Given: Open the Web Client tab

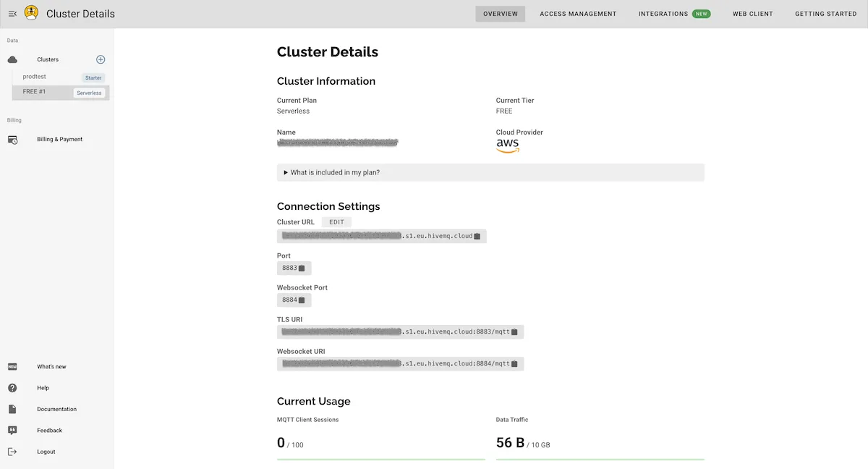Looking at the screenshot, I should click(752, 14).
